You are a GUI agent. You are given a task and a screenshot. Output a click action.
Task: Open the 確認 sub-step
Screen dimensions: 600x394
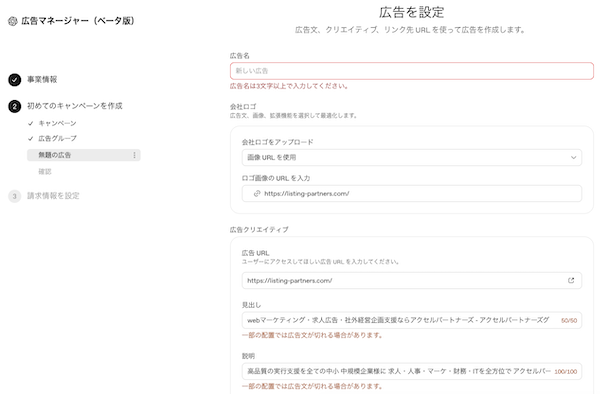[x=45, y=171]
